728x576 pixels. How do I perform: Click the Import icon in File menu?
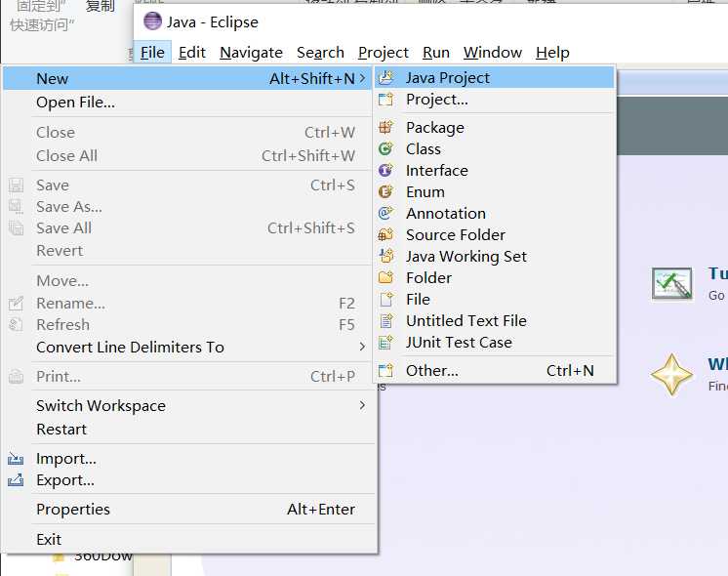pos(16,459)
